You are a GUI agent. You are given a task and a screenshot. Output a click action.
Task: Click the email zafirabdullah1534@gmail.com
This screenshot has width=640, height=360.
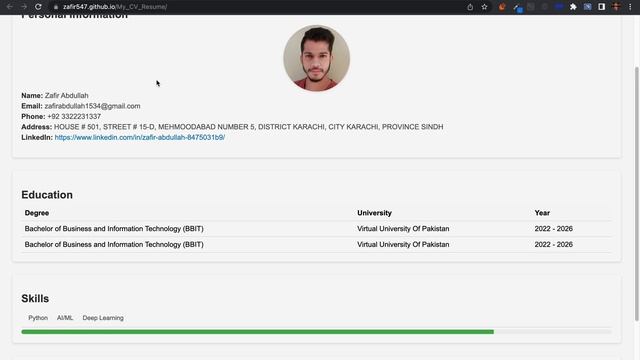click(92, 106)
